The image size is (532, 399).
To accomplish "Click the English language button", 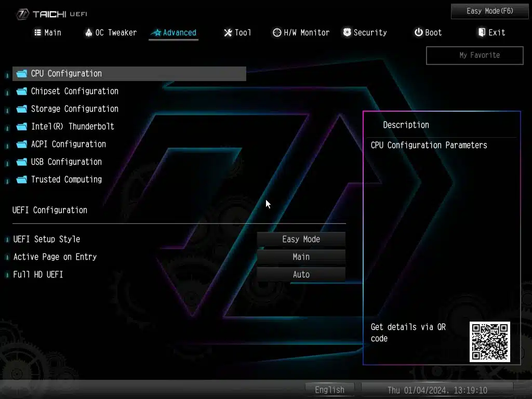I will [x=329, y=390].
